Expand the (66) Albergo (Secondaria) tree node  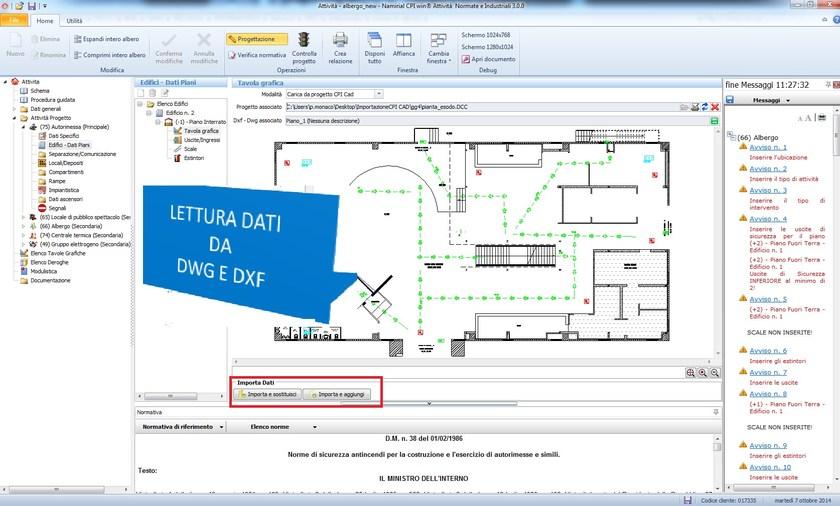point(23,226)
